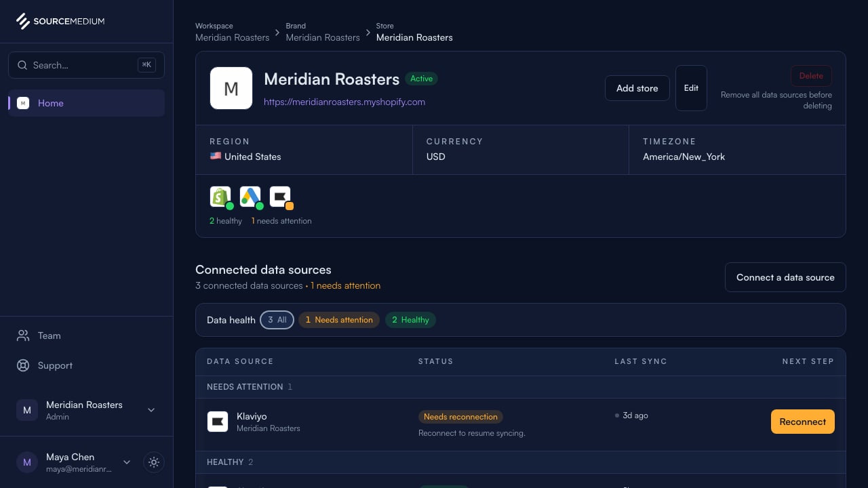Click the Edit button
The image size is (868, 488).
691,88
